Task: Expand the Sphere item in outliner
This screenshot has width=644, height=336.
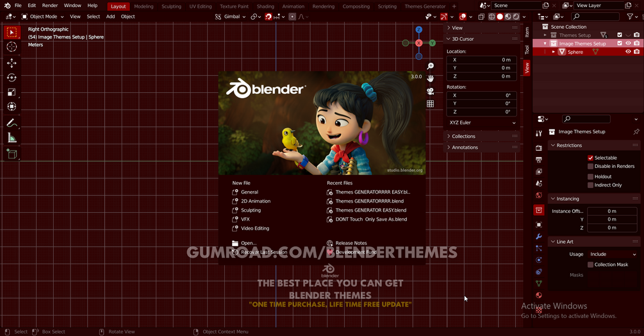Action: tap(554, 52)
